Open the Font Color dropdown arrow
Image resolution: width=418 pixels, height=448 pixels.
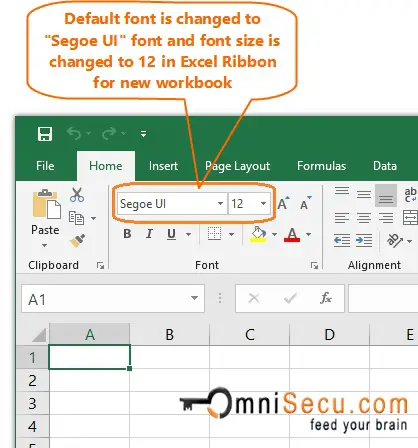coord(308,234)
